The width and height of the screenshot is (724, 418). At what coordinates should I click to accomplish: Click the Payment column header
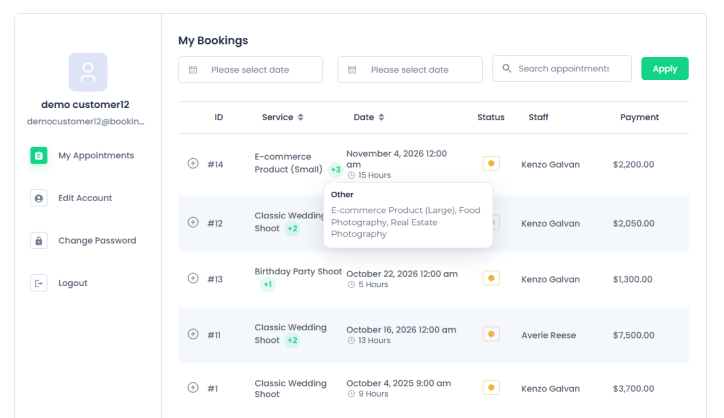pyautogui.click(x=640, y=117)
